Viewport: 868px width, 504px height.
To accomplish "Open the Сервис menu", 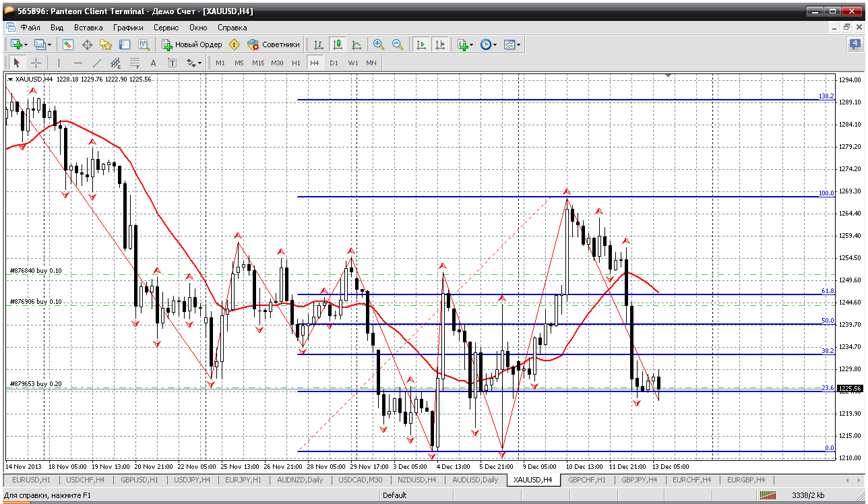I will pos(166,28).
